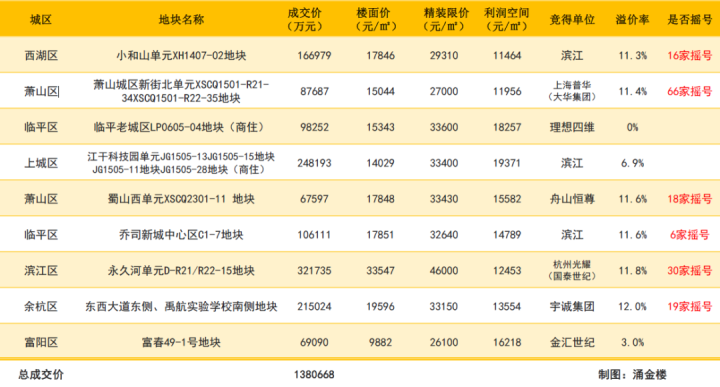Click the 制图:涌金楼 credit text
The width and height of the screenshot is (720, 387).
[x=632, y=375]
